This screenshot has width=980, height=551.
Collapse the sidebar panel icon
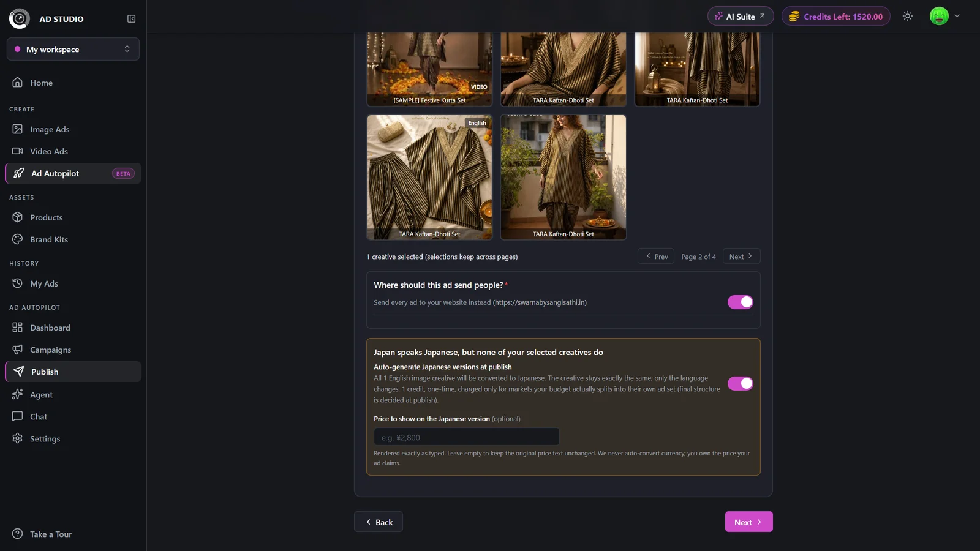(x=131, y=19)
